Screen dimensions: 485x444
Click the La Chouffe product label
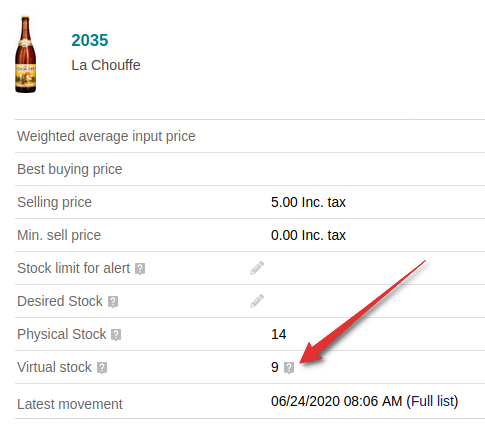[x=106, y=65]
